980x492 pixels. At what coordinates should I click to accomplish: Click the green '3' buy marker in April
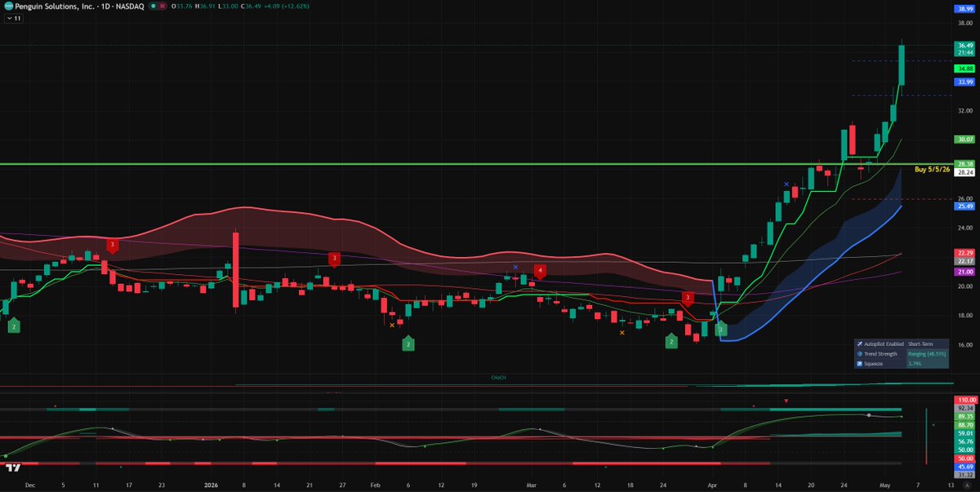[x=721, y=329]
